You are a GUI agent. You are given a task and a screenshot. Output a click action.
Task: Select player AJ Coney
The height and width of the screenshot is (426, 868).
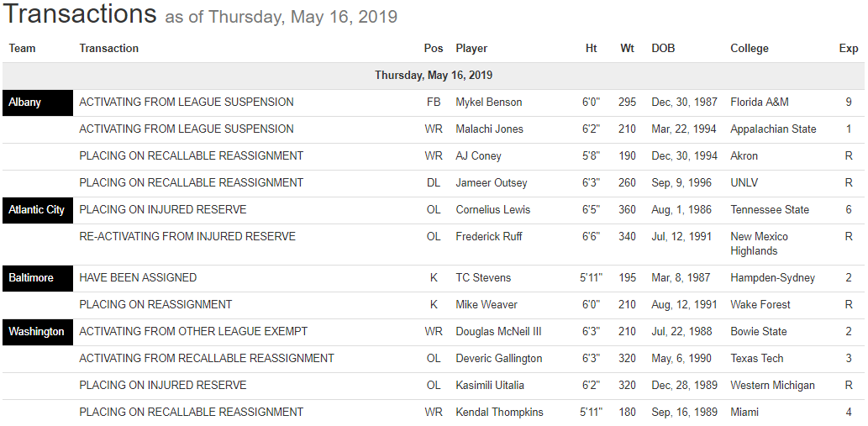pos(478,156)
